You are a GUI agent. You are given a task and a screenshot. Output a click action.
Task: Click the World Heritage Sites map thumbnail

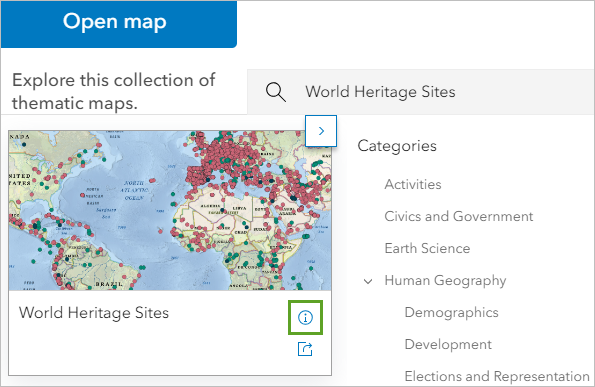pyautogui.click(x=170, y=211)
